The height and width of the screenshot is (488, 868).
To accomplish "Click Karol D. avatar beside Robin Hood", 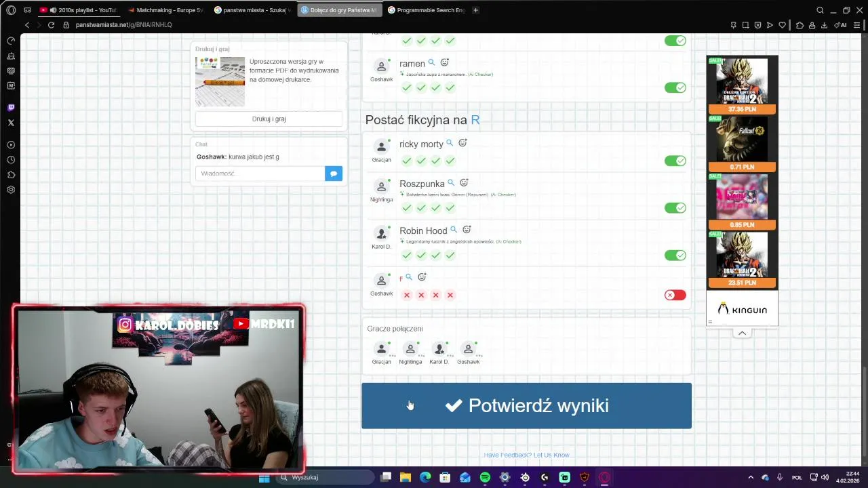I will point(381,233).
